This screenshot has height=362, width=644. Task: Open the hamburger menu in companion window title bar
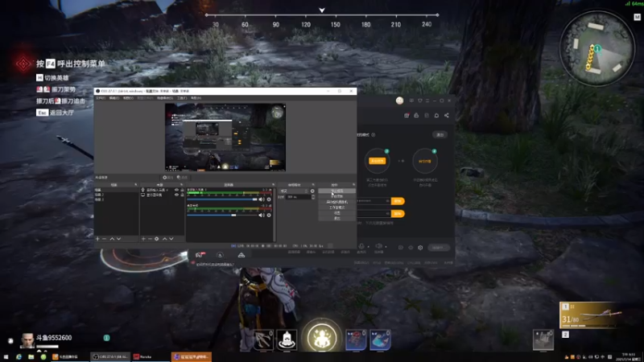[427, 101]
